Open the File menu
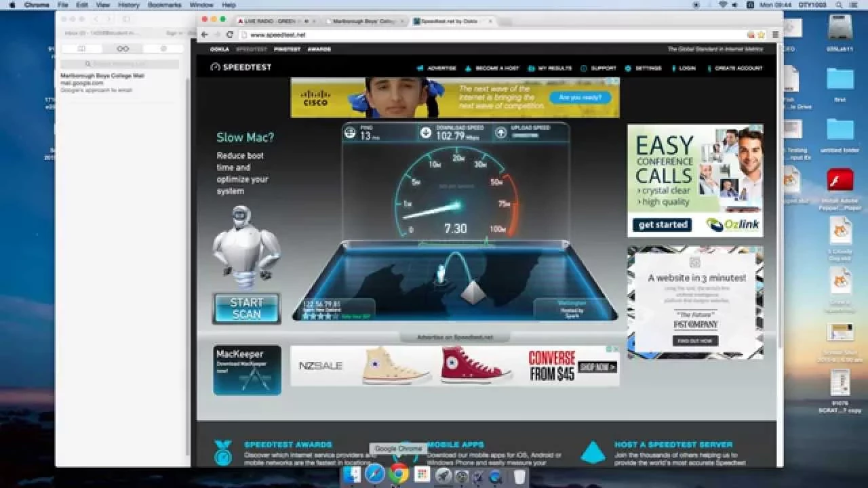 [x=63, y=5]
